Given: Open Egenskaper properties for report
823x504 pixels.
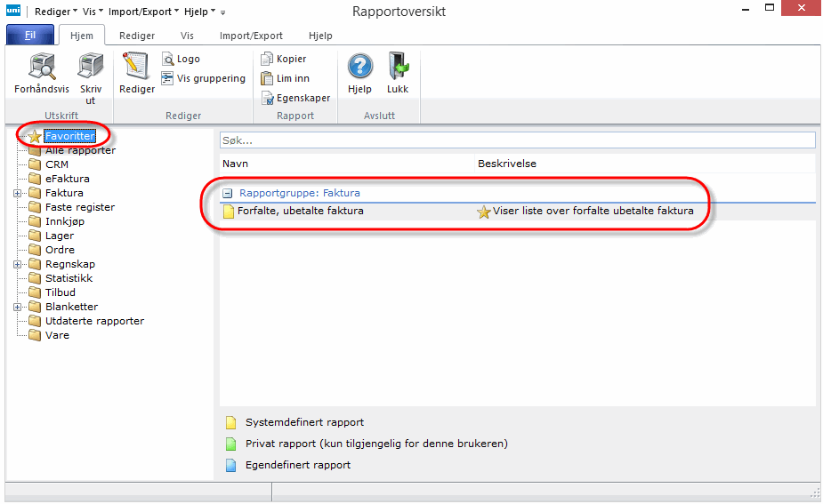Looking at the screenshot, I should click(267, 98).
